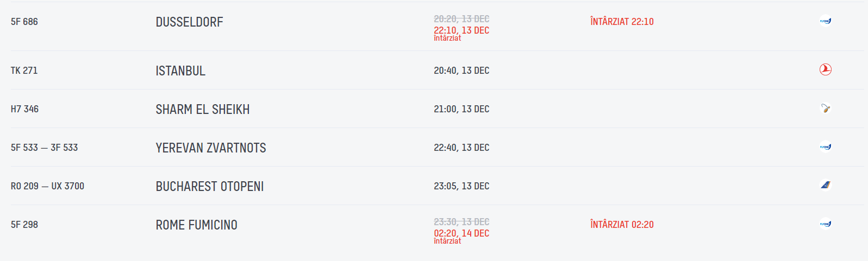Viewport: 868px width, 261px height.
Task: Click the airline logo for Bucharest Otopeni
Action: pos(825,185)
